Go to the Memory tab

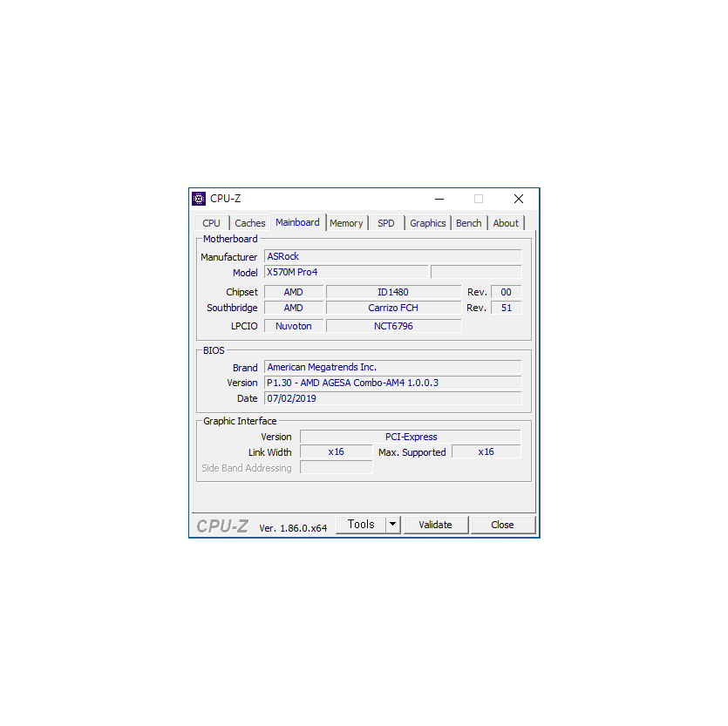click(x=346, y=223)
